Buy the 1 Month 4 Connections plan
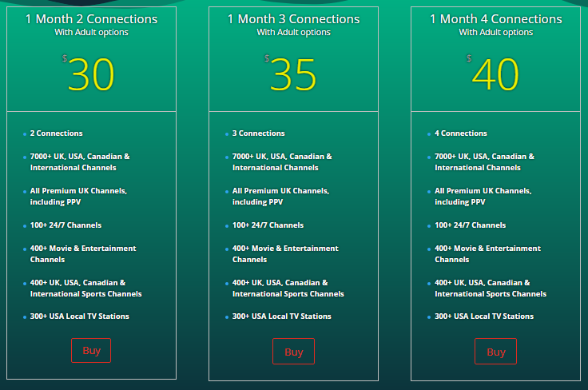This screenshot has height=390, width=588. point(496,352)
